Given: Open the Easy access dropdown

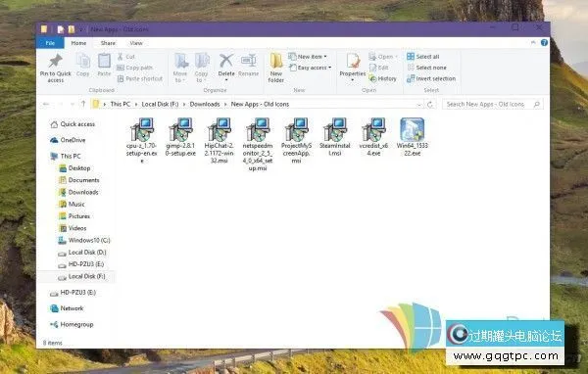Looking at the screenshot, I should coord(310,68).
